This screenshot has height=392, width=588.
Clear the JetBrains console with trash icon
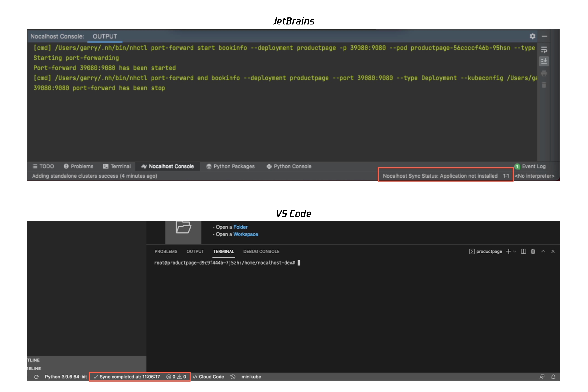click(x=544, y=85)
